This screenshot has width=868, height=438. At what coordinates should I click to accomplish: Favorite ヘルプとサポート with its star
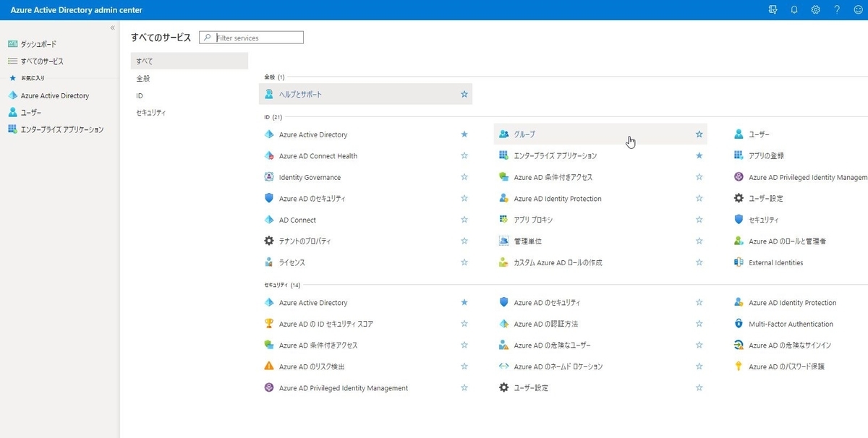464,94
